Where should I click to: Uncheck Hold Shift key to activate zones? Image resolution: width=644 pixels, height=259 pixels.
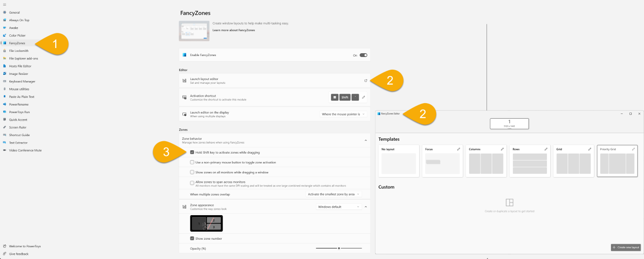point(192,152)
